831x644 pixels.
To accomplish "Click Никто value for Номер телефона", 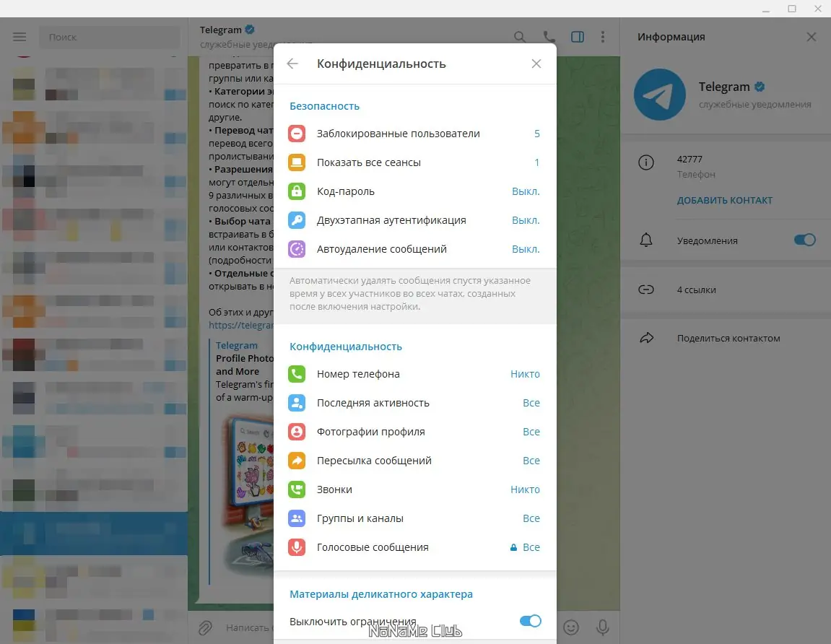I will (525, 374).
